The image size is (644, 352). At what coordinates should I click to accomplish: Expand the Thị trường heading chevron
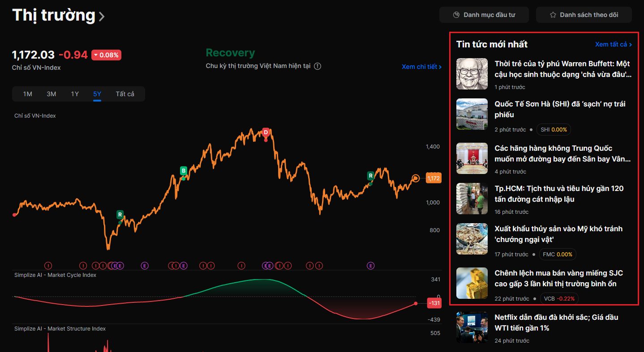pyautogui.click(x=102, y=17)
